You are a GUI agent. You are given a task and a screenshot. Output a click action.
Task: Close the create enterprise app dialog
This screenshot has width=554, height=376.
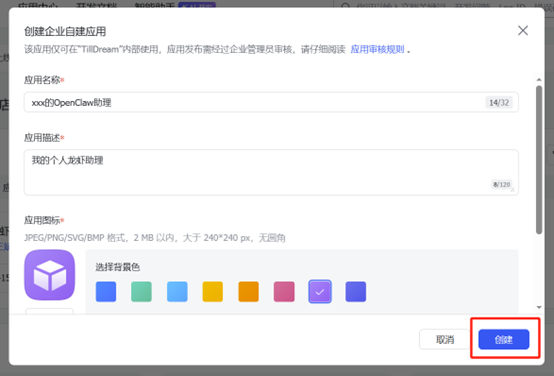pyautogui.click(x=523, y=30)
